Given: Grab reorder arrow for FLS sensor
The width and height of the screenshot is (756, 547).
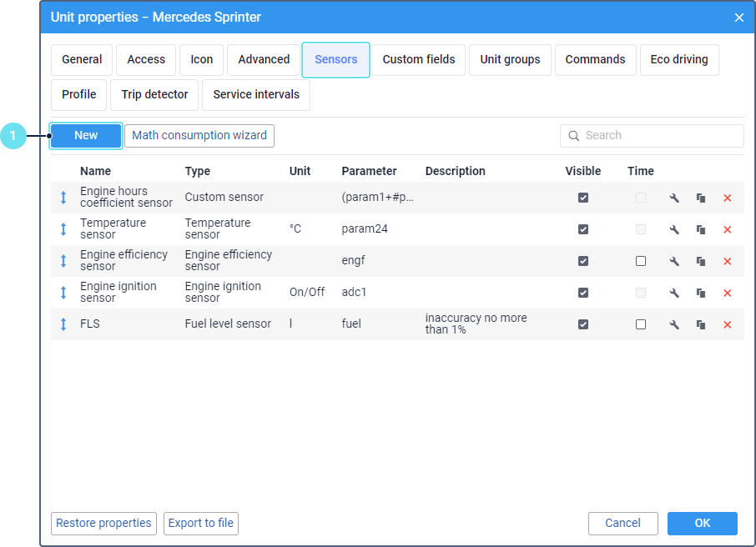Looking at the screenshot, I should (x=63, y=324).
